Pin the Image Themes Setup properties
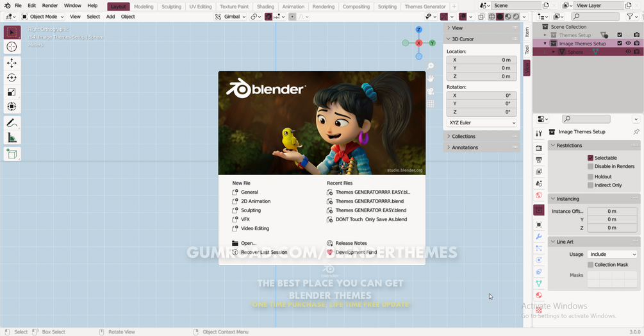 636,132
